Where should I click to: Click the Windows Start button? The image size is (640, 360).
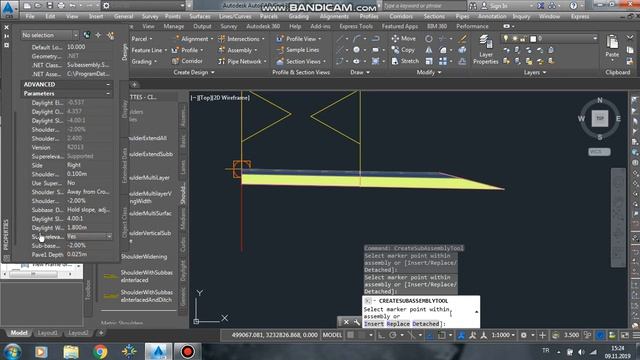pos(12,351)
